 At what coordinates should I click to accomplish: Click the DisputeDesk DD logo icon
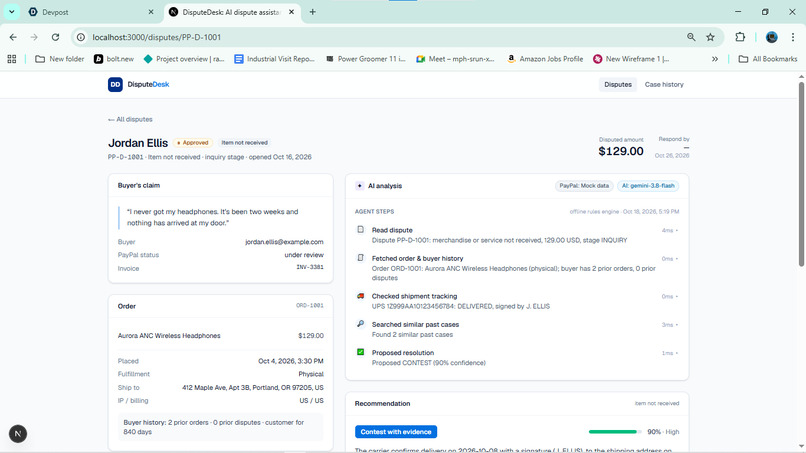coord(115,84)
